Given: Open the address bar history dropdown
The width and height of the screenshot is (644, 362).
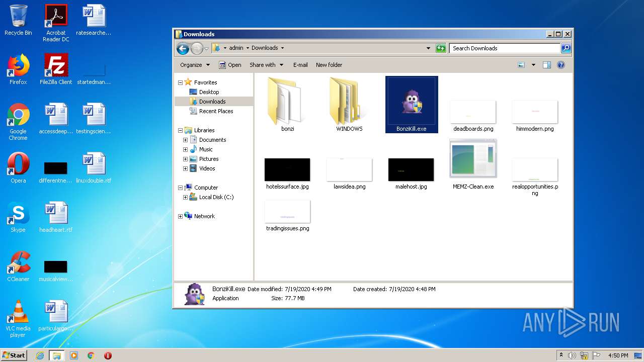Looking at the screenshot, I should click(x=428, y=48).
